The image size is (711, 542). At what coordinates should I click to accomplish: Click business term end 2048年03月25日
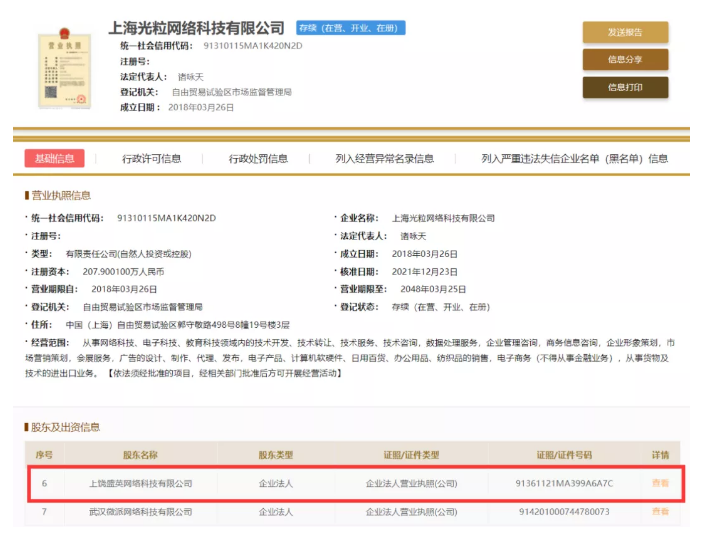click(433, 289)
